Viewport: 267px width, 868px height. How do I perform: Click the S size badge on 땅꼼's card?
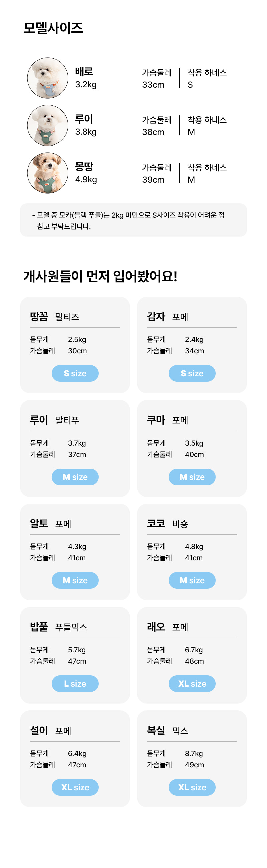tap(75, 373)
